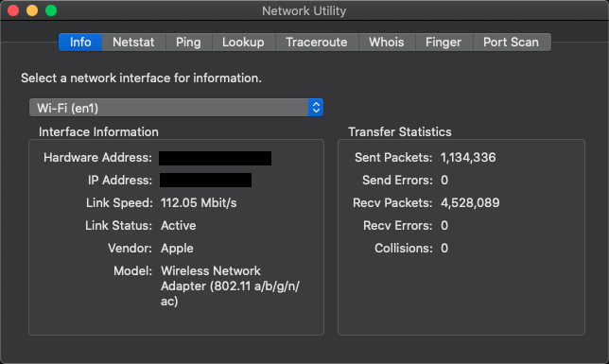Minimize window with yellow button
Screen dimensions: 609x364
point(32,10)
